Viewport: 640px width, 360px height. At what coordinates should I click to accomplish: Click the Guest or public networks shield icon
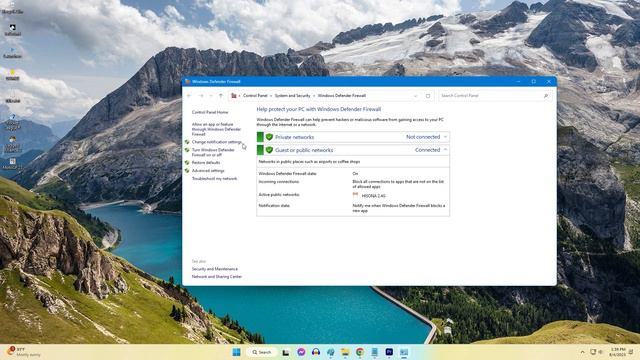pyautogui.click(x=269, y=150)
